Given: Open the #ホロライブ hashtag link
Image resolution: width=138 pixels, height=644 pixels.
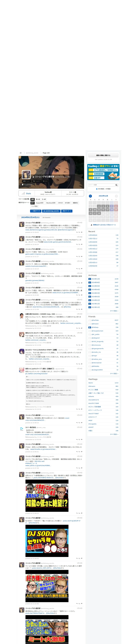Looking at the screenshot, I should [x=92, y=417].
